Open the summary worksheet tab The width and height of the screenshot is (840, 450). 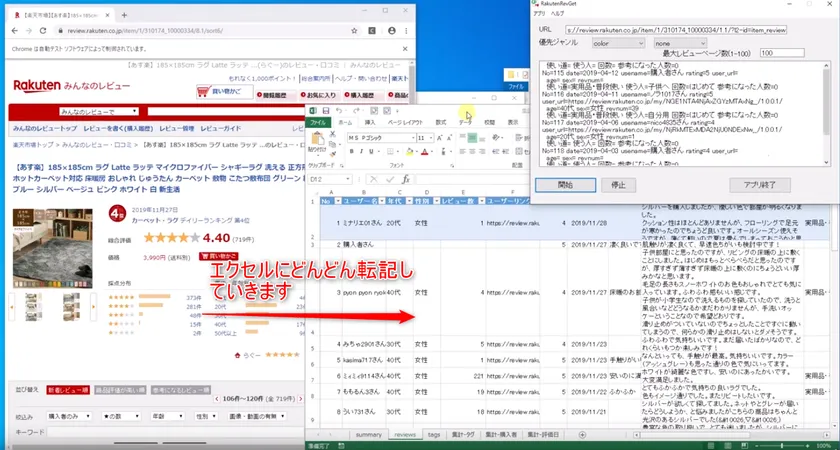(369, 434)
